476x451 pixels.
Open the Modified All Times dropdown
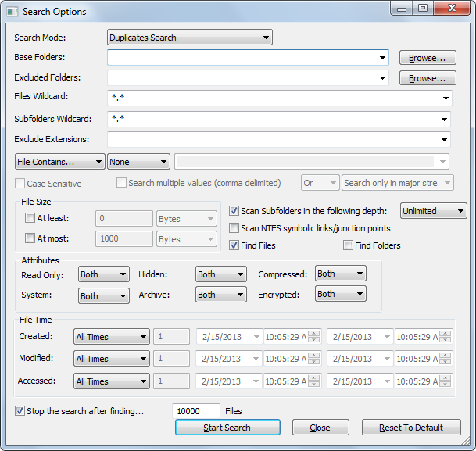tap(112, 359)
